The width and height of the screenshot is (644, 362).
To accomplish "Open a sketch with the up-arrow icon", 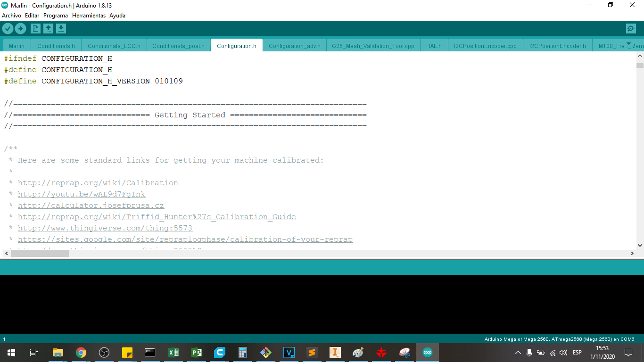I will pos(48,29).
